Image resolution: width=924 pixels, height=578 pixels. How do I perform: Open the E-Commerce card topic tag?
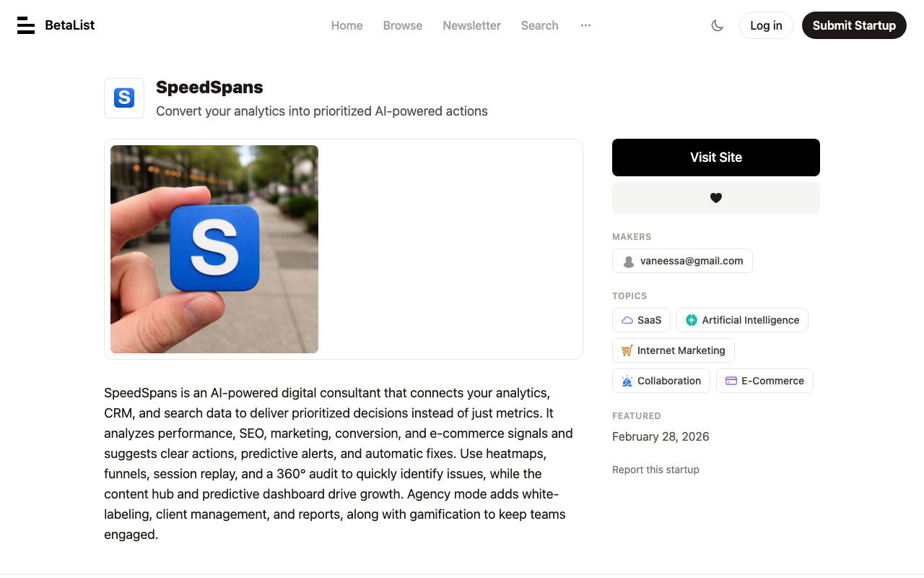[x=764, y=381]
